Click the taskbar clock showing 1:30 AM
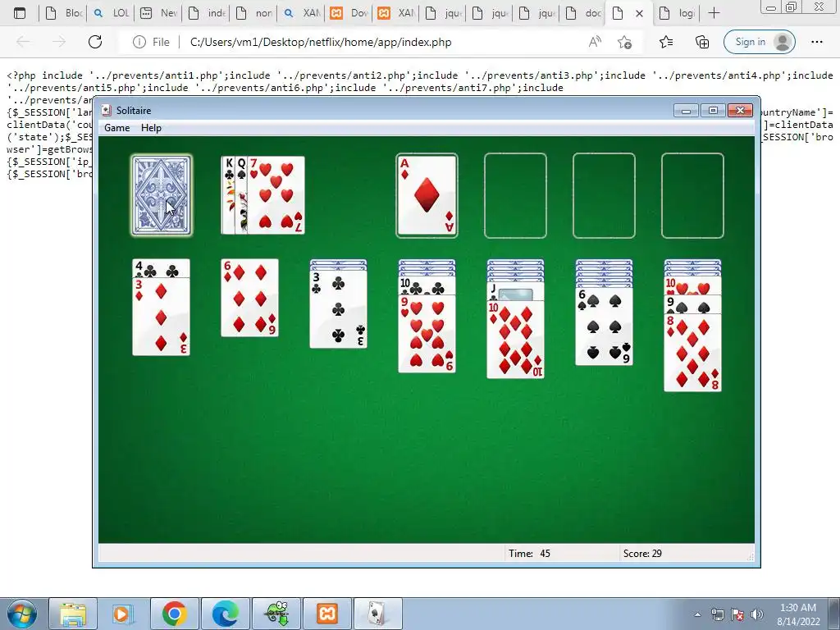840x630 pixels. 797,614
